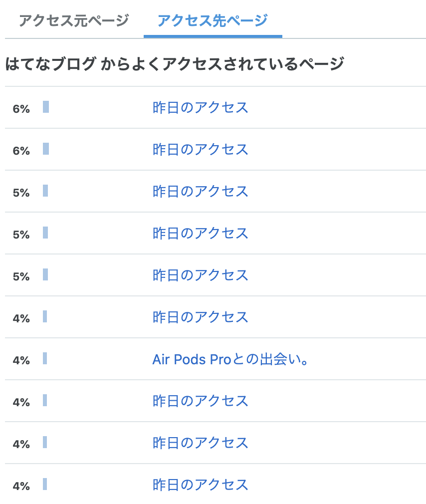Click the 4% label beside Air Pods Pro
The height and width of the screenshot is (504, 426).
(x=21, y=360)
